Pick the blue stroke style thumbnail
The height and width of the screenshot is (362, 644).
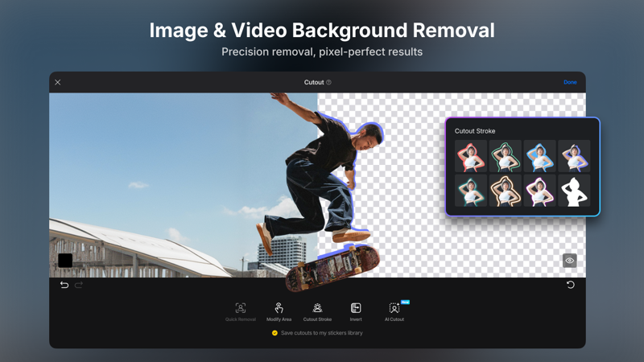click(539, 156)
